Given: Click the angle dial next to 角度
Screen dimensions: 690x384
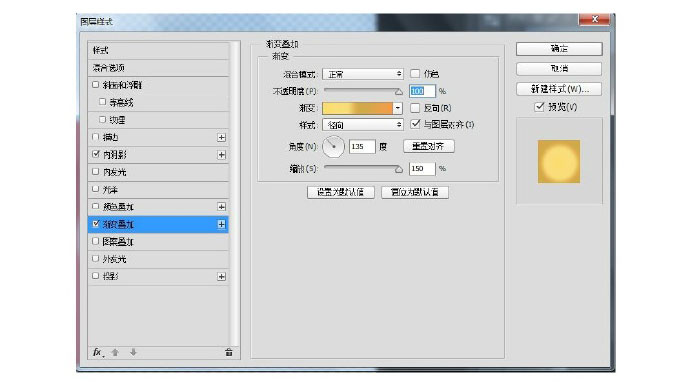Looking at the screenshot, I should [333, 146].
